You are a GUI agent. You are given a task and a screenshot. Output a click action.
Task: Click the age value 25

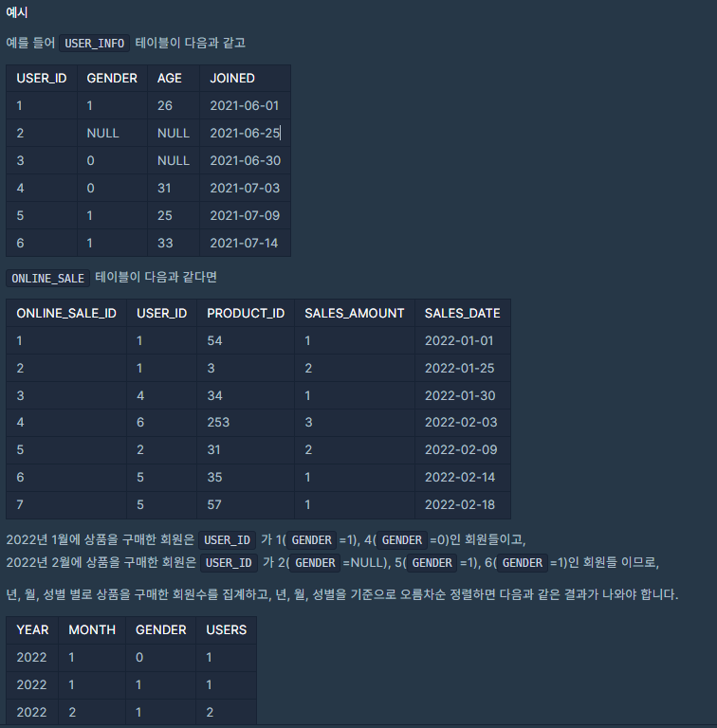[x=165, y=215]
